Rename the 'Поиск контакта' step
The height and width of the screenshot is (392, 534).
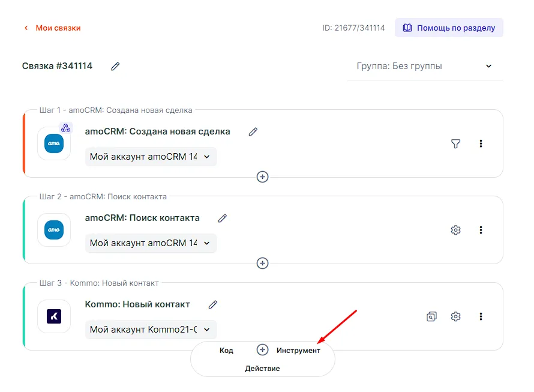click(223, 218)
